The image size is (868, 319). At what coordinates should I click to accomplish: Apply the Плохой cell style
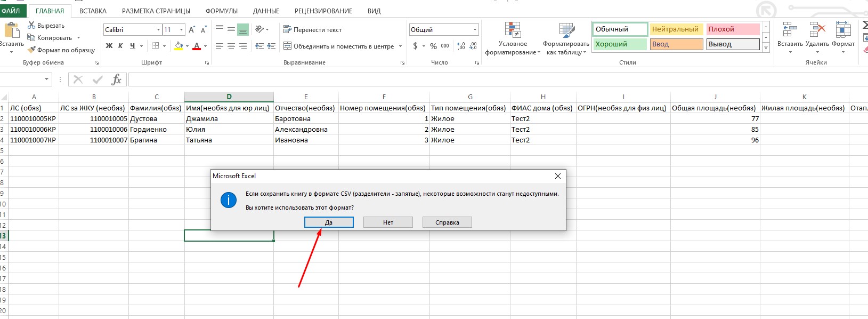click(733, 29)
